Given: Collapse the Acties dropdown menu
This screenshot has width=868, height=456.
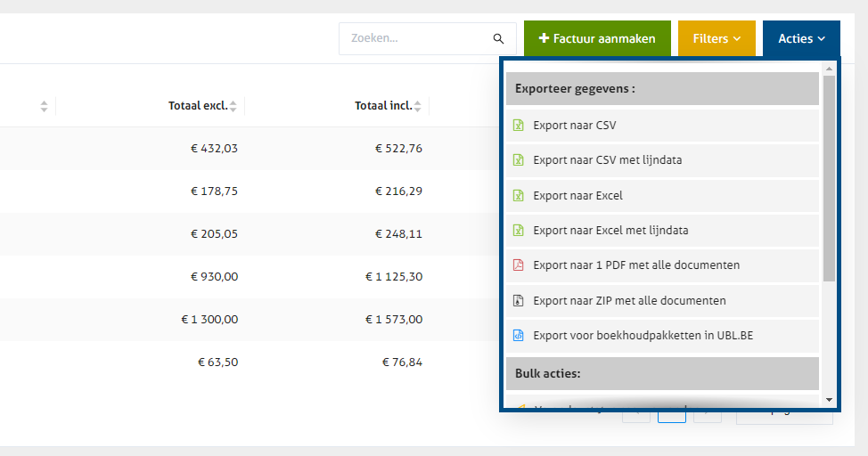Looking at the screenshot, I should click(x=801, y=39).
